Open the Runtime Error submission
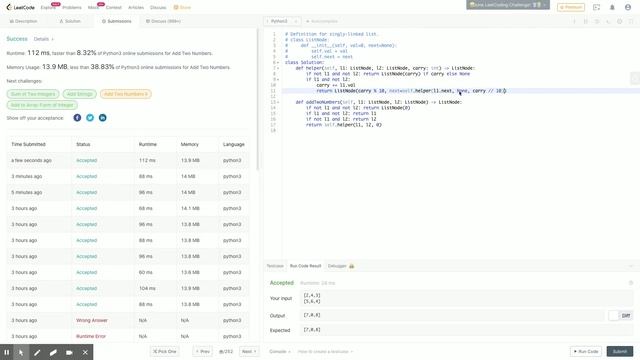Viewport: 640px width, 360px height. click(x=91, y=336)
